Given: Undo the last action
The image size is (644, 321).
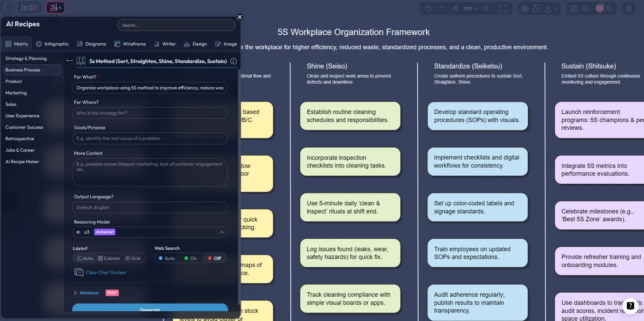Looking at the screenshot, I should pyautogui.click(x=428, y=8).
